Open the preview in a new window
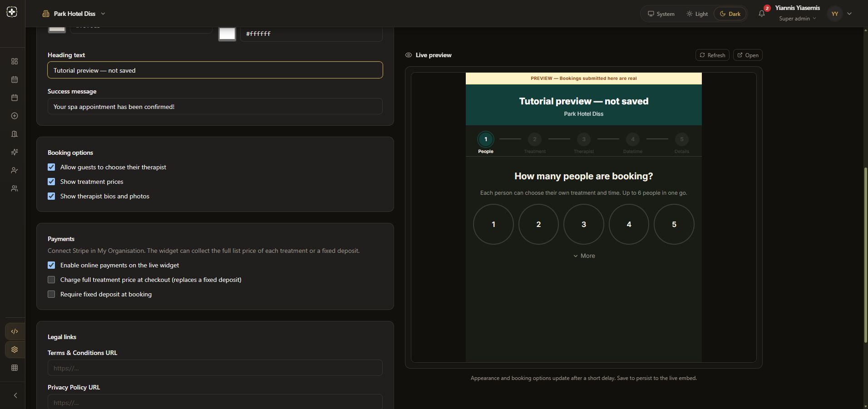Screen dimensions: 868x409 click(748, 55)
